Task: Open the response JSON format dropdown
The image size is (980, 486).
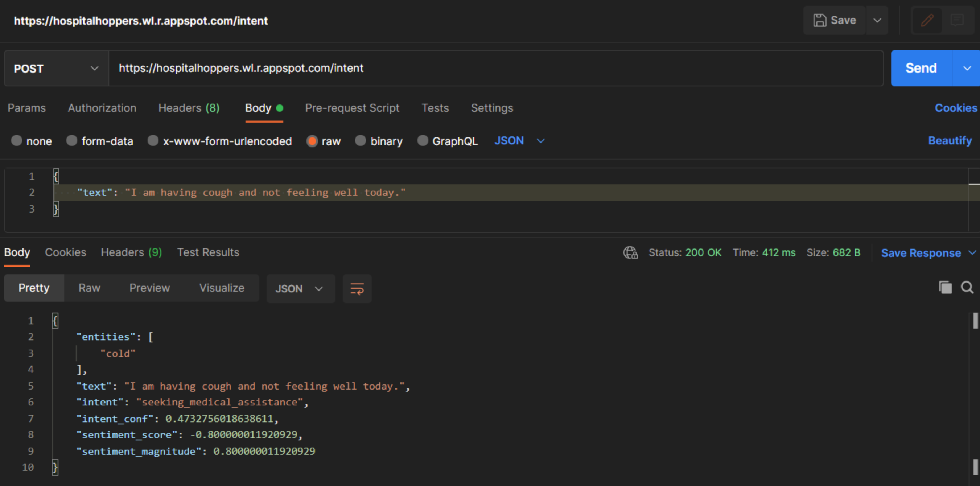Action: pyautogui.click(x=300, y=289)
